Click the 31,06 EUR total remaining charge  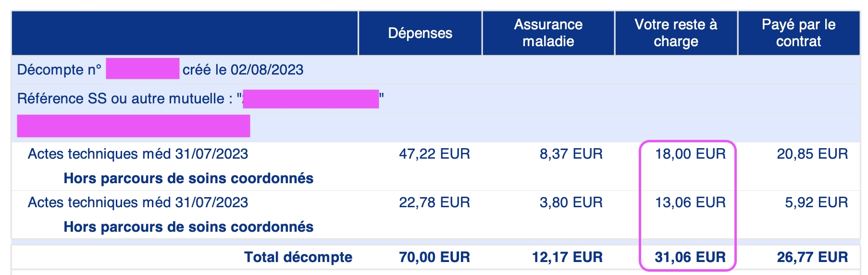click(x=690, y=257)
